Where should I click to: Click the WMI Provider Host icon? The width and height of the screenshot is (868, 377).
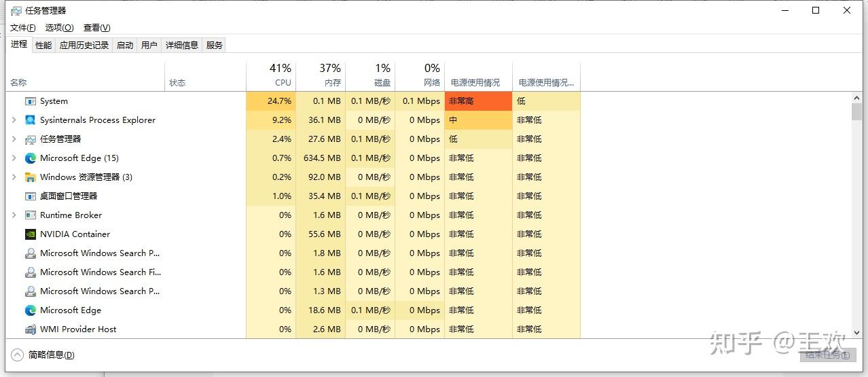click(x=30, y=329)
